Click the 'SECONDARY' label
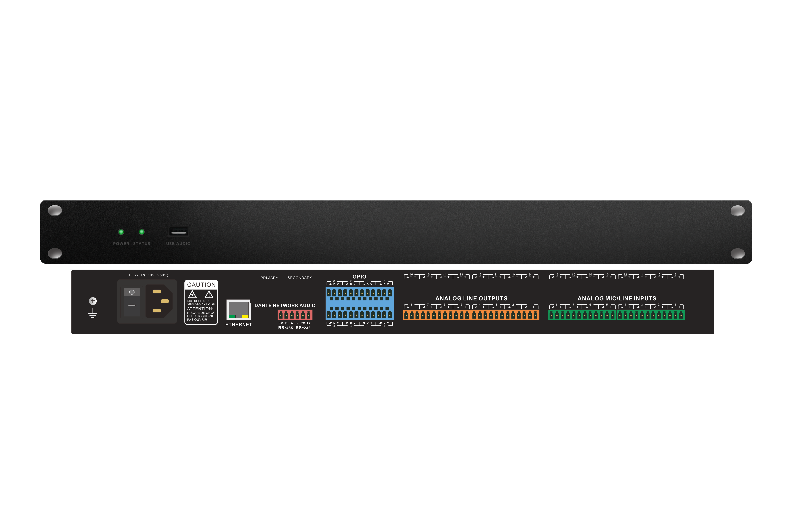The height and width of the screenshot is (532, 798). [x=300, y=278]
